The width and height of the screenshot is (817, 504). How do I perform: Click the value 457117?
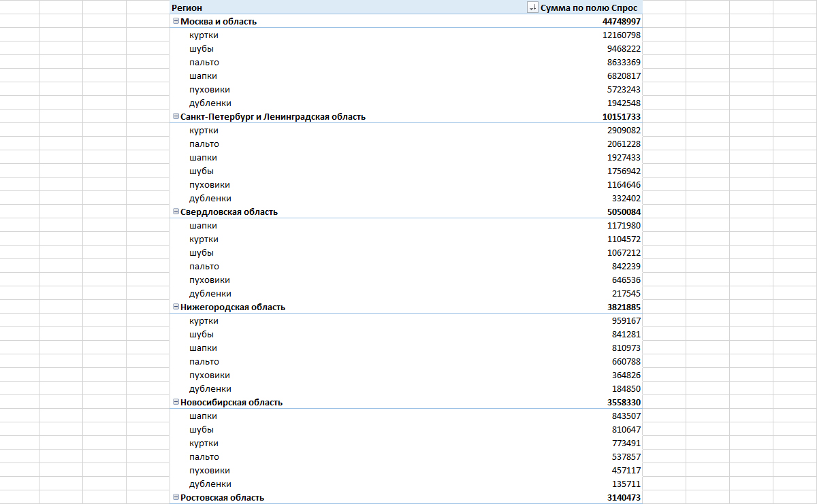(x=626, y=470)
